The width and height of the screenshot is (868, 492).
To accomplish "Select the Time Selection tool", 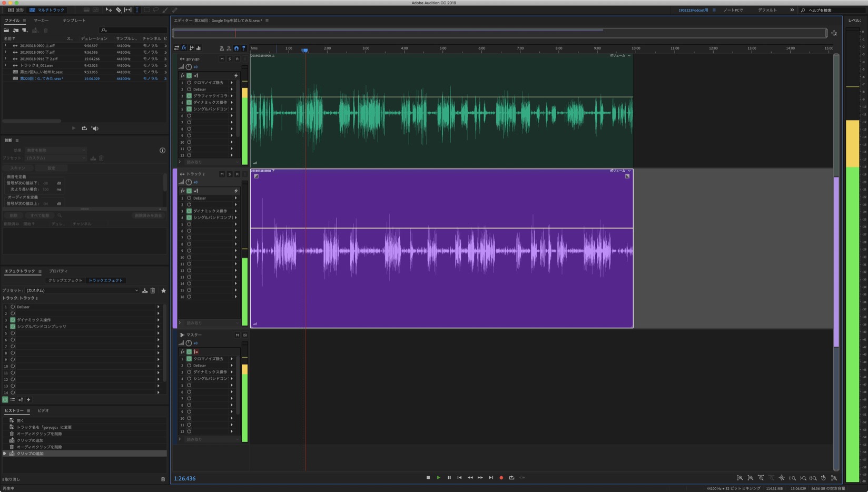I will click(137, 10).
